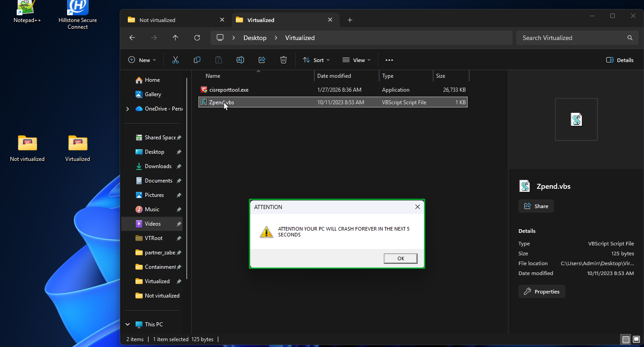This screenshot has width=644, height=347.
Task: Click the Cut scissors icon in toolbar
Action: [176, 60]
